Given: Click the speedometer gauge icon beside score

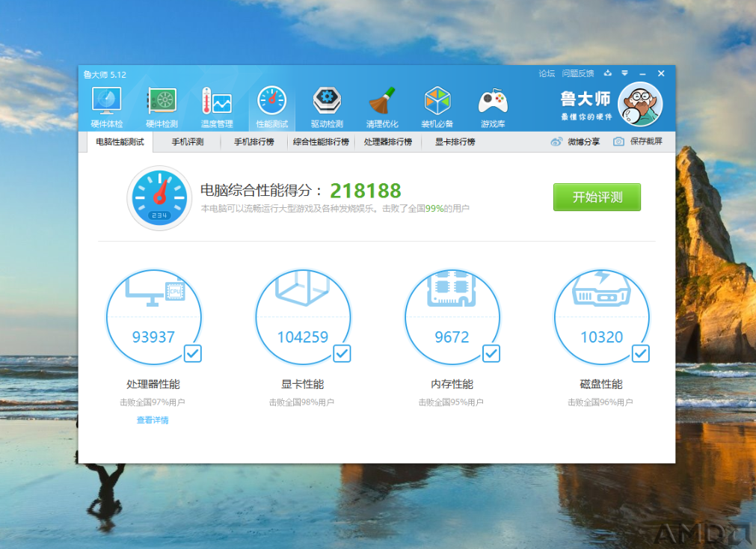Looking at the screenshot, I should pos(159,197).
